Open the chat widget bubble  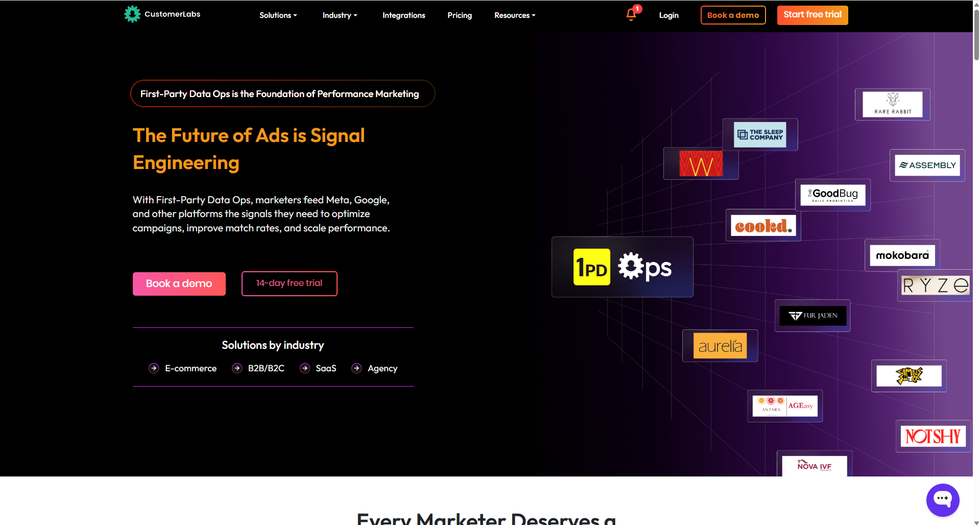click(x=942, y=499)
